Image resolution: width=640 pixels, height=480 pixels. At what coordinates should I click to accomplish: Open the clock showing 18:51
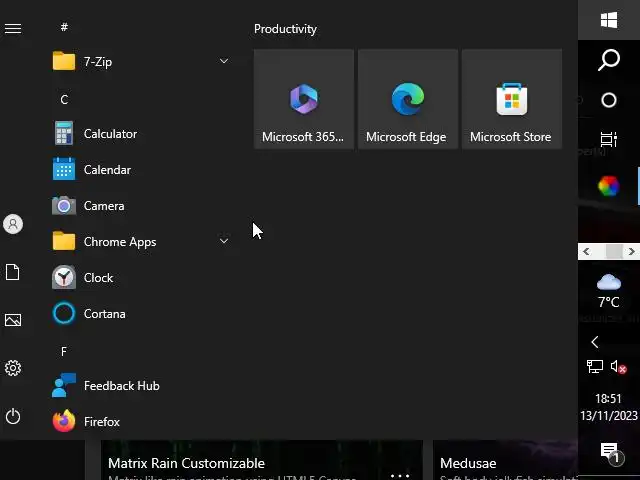[609, 407]
